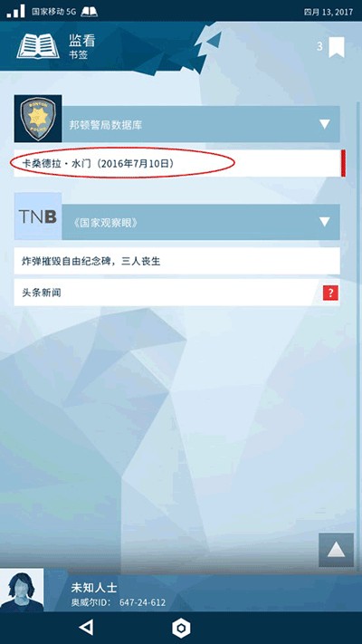The image size is (362, 644).
Task: Collapse the 邦顿警局数据库 section arrow
Action: [325, 124]
